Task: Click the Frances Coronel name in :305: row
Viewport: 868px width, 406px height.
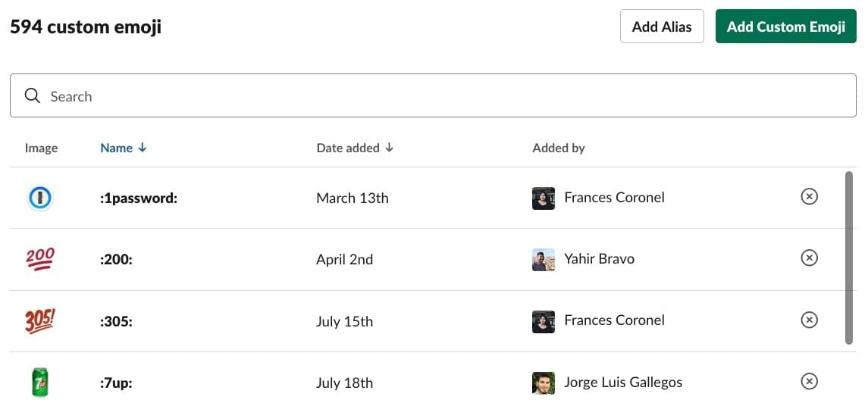Action: (x=614, y=320)
